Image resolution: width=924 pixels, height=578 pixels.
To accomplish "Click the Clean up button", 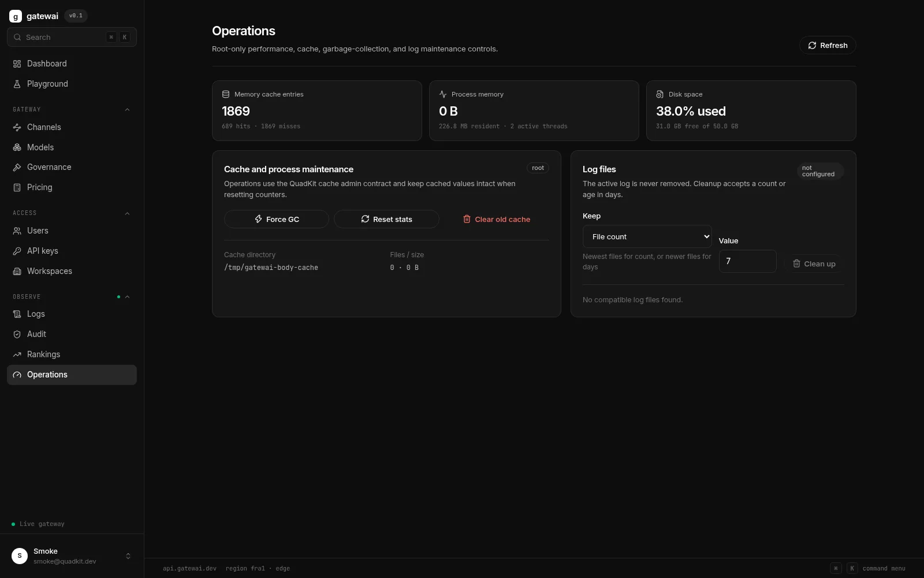I will [x=814, y=264].
